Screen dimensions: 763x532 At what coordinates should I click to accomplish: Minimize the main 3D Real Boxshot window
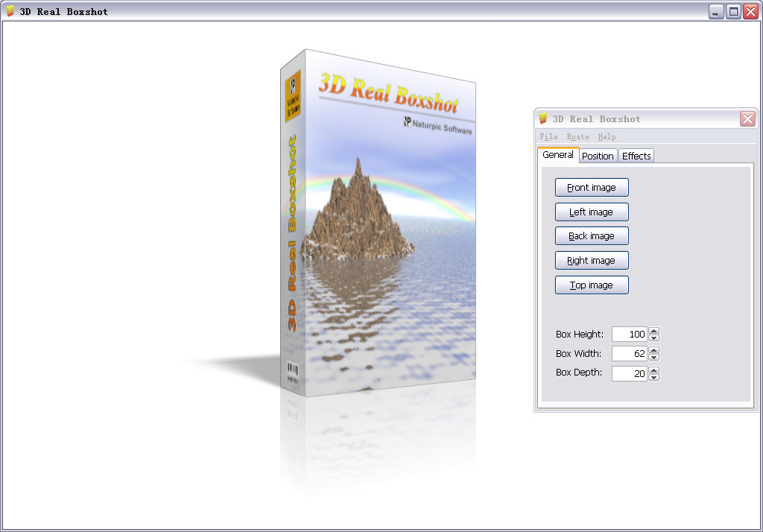click(716, 11)
